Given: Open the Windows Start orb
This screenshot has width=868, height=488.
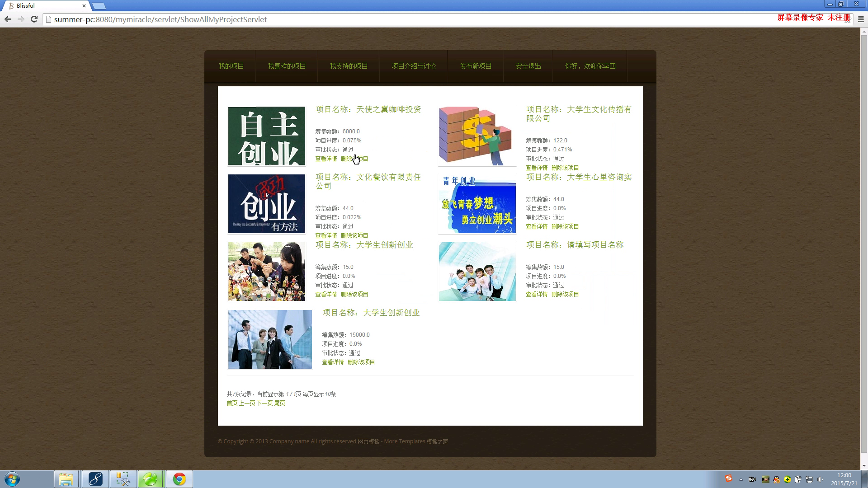Looking at the screenshot, I should coord(12,479).
